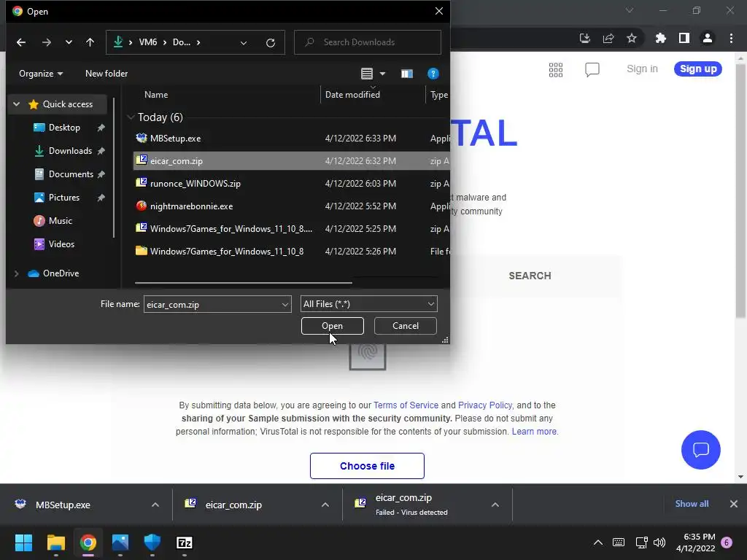747x560 pixels.
Task: Open the All Files type filter dropdown
Action: click(368, 304)
